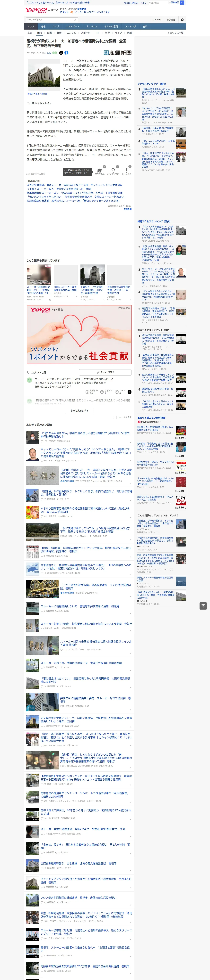Image resolution: width=210 pixels, height=980 pixels.
Task: Open the ライブ tab in the dark navigation bar
Action: 56,27
